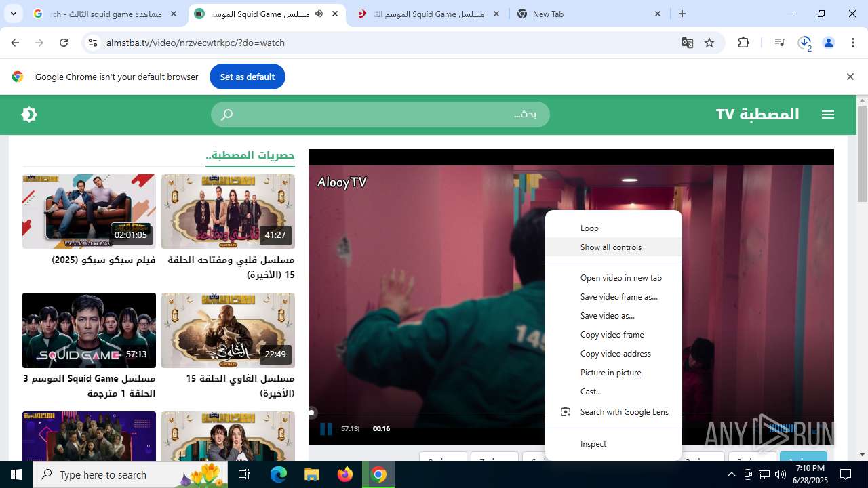The height and width of the screenshot is (488, 868).
Task: Open مسلسل الغاوي الحلقة 15 title link
Action: pyautogui.click(x=240, y=386)
